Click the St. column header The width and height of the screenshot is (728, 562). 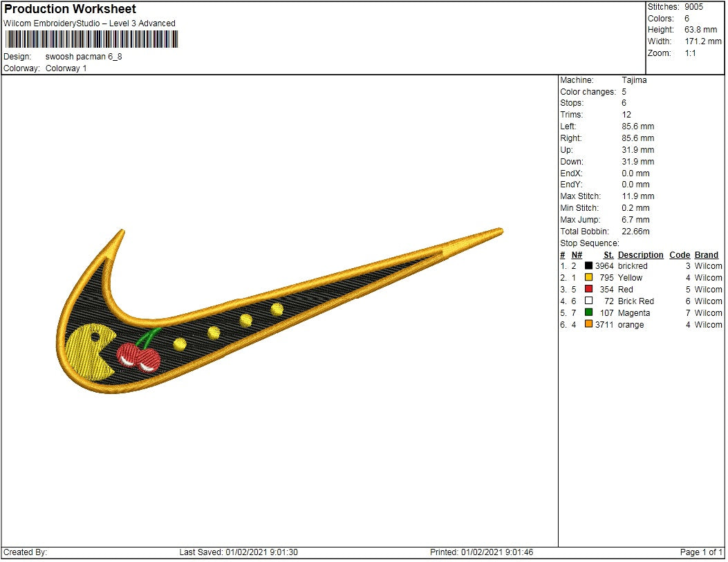(x=610, y=256)
